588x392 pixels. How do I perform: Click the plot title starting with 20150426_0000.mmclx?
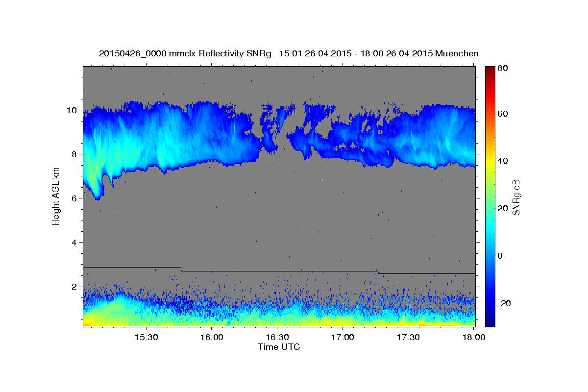point(289,53)
